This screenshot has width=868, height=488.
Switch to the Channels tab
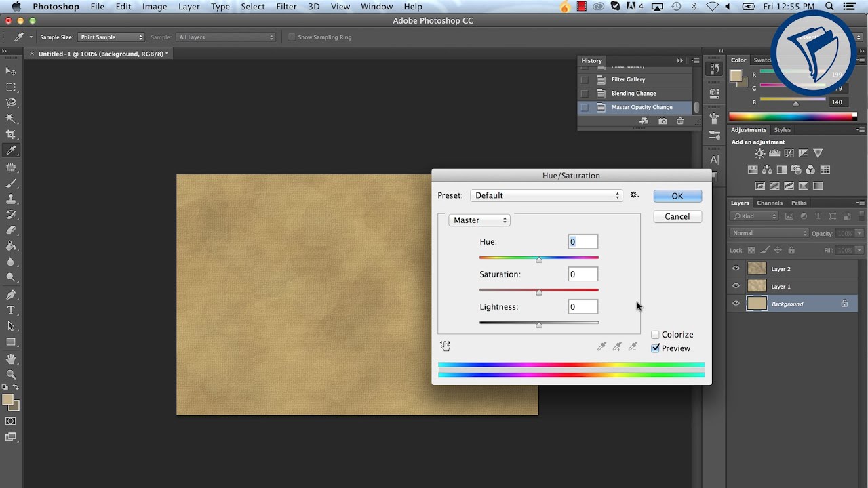pyautogui.click(x=770, y=203)
